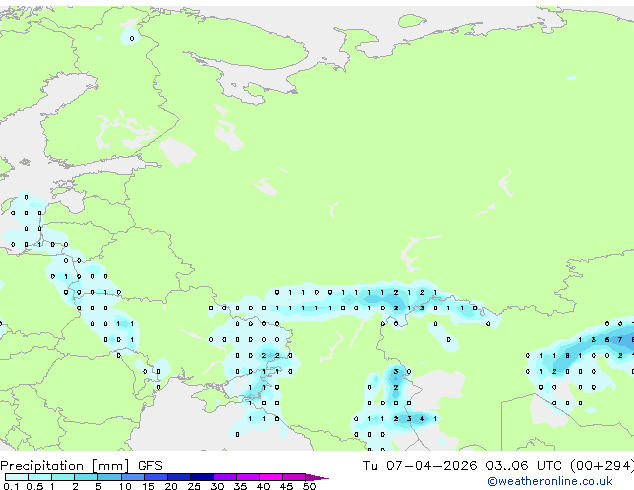Click the '45' legend label

point(286,486)
